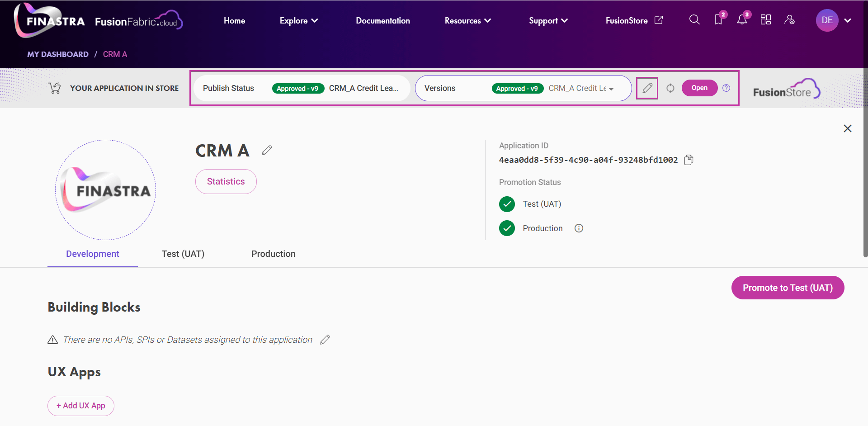This screenshot has height=426, width=868.
Task: Open the user management icon
Action: click(789, 19)
